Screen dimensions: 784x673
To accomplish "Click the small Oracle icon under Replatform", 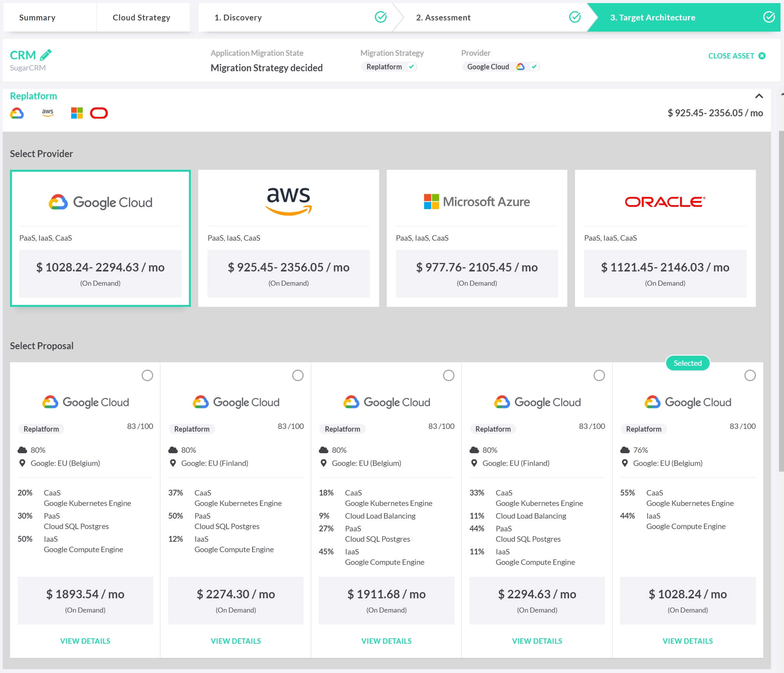I will tap(99, 113).
